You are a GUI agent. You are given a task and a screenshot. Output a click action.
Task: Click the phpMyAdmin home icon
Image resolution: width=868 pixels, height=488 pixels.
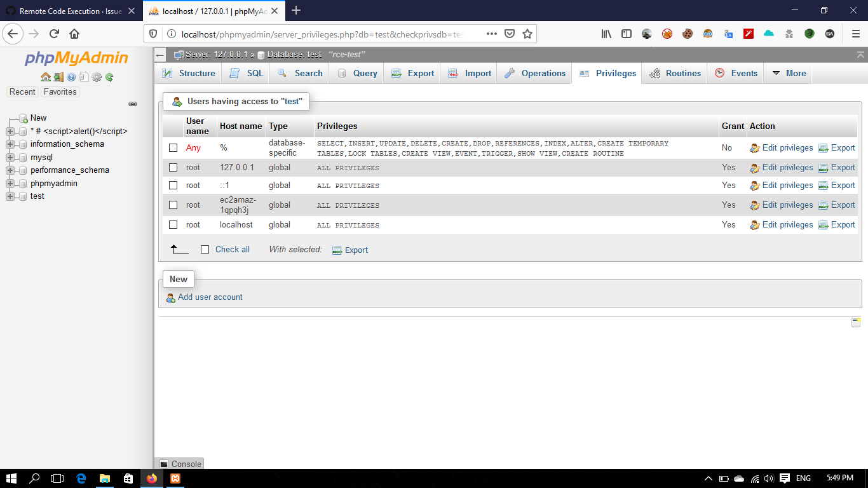tap(45, 77)
